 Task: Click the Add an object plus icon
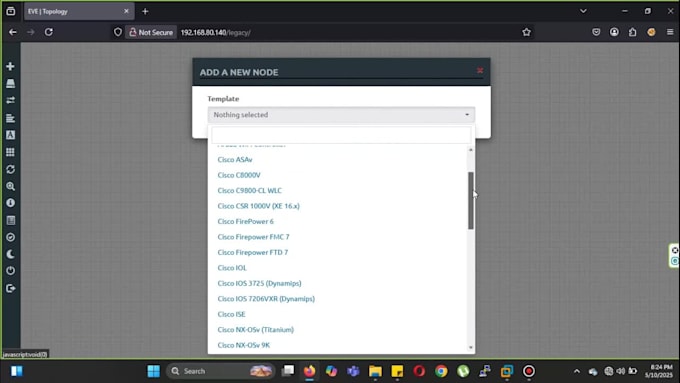point(10,66)
